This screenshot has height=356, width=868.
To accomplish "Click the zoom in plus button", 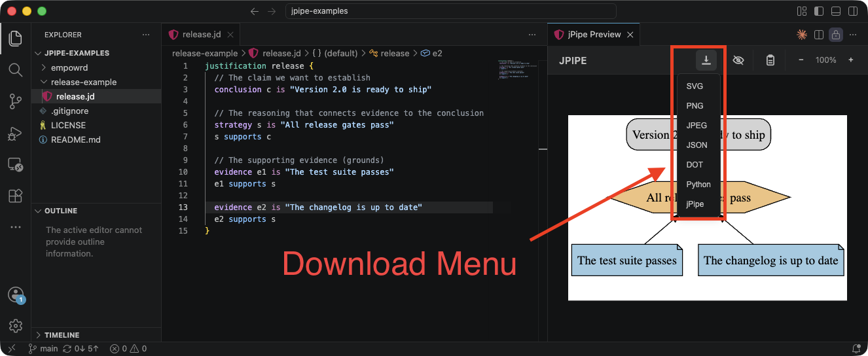I will pyautogui.click(x=851, y=60).
